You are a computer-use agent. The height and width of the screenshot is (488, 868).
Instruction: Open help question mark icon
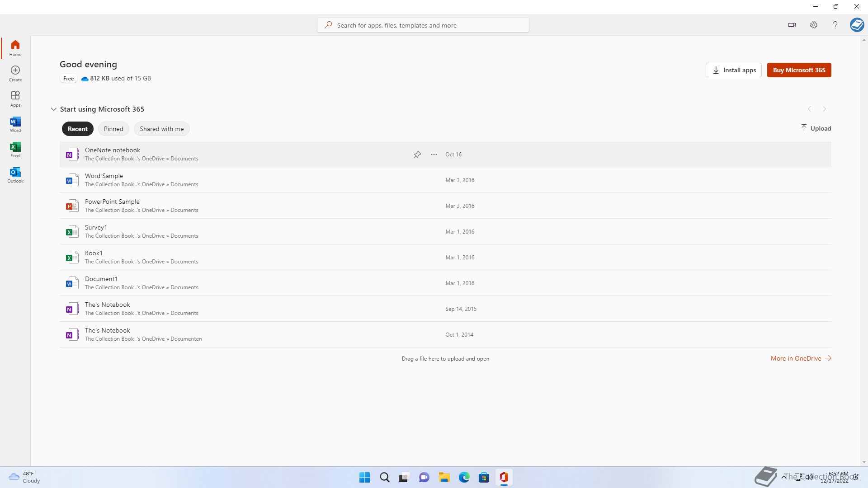(x=835, y=25)
